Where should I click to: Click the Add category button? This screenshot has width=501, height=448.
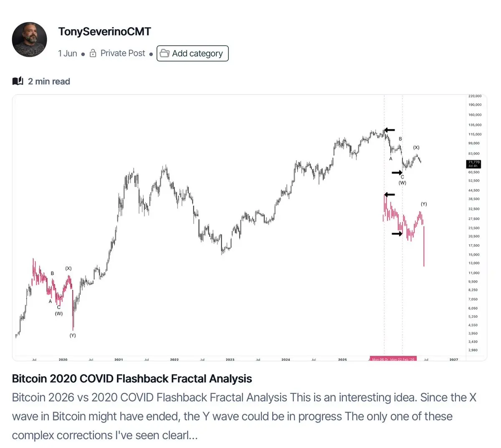[192, 53]
